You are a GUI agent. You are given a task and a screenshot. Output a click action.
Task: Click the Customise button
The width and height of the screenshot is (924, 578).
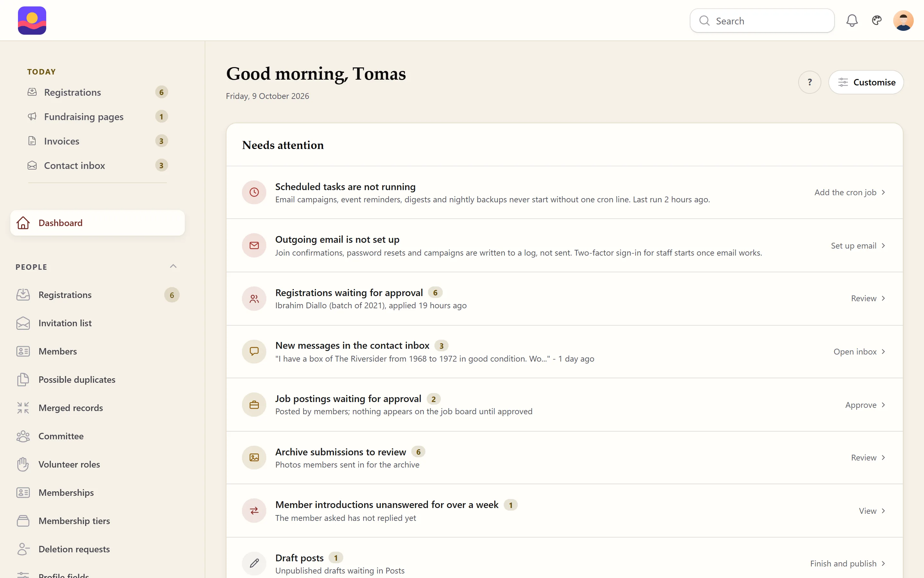(x=866, y=82)
